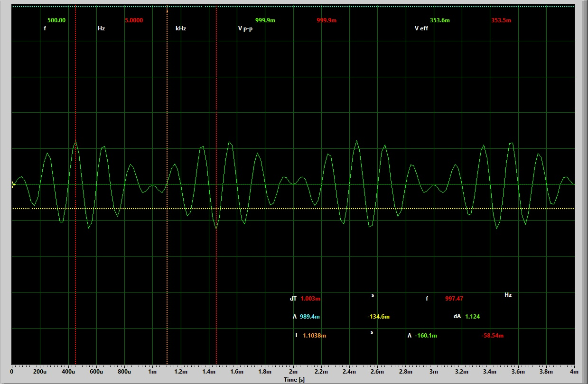This screenshot has height=384, width=588.
Task: Select the yellow dotted horizontal cursor line
Action: coord(293,208)
